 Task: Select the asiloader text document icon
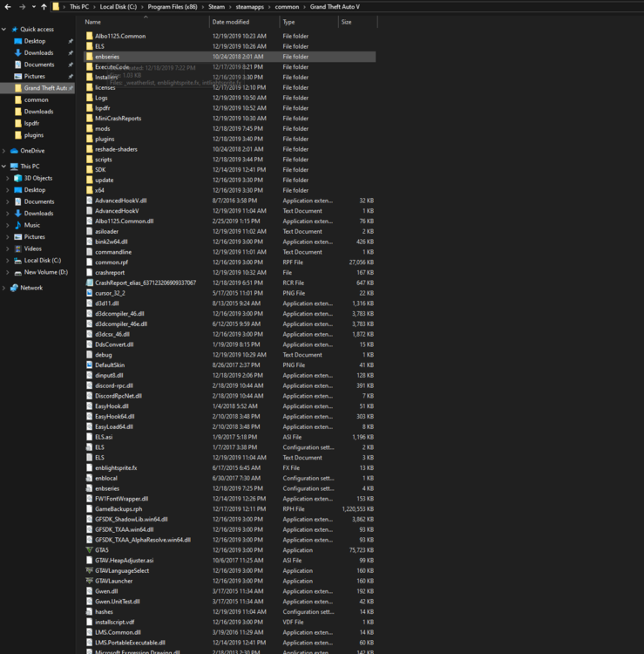pos(89,231)
